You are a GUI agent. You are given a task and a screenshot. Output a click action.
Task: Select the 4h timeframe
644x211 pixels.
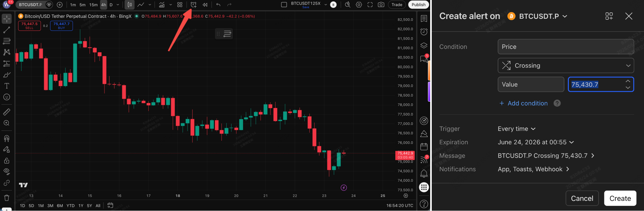[x=103, y=5]
